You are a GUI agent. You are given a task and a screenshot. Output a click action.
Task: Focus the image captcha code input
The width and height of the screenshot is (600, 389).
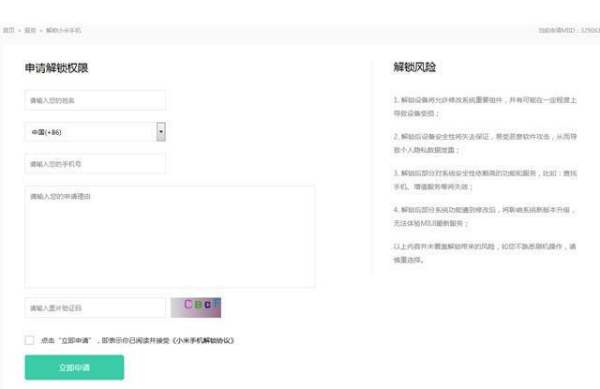click(x=95, y=308)
